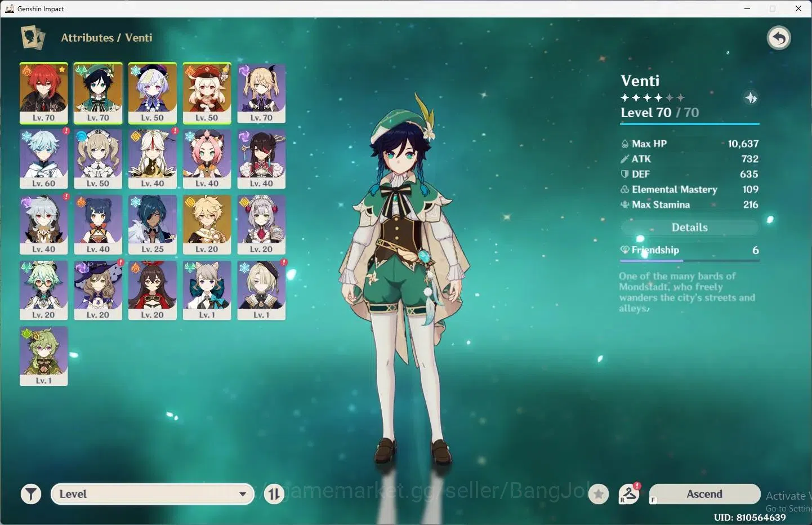Screen dimensions: 812x525
Task: Click the Level 70 / 70 text
Action: click(x=660, y=113)
